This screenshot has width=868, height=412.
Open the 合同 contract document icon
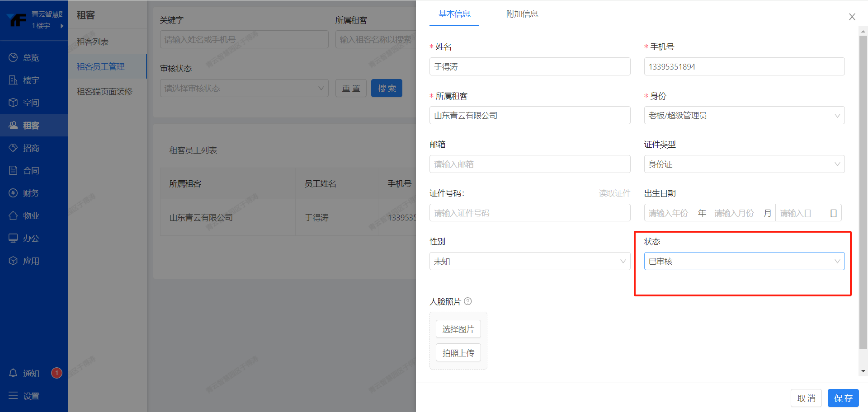(13, 170)
